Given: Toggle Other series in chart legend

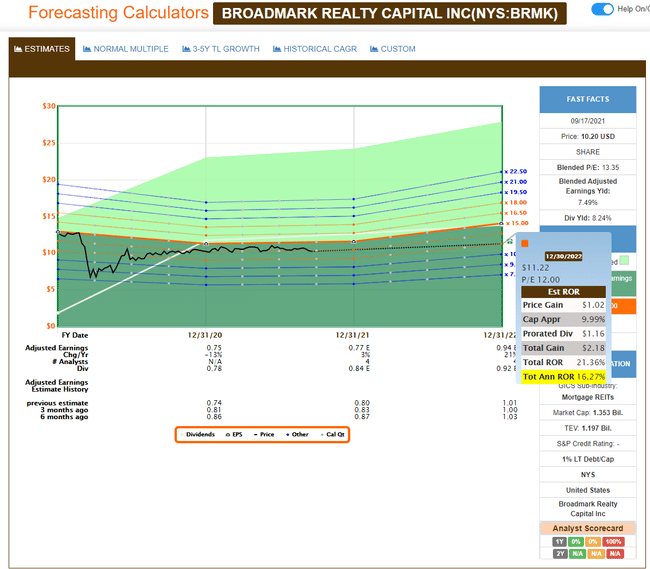Looking at the screenshot, I should click(x=296, y=435).
